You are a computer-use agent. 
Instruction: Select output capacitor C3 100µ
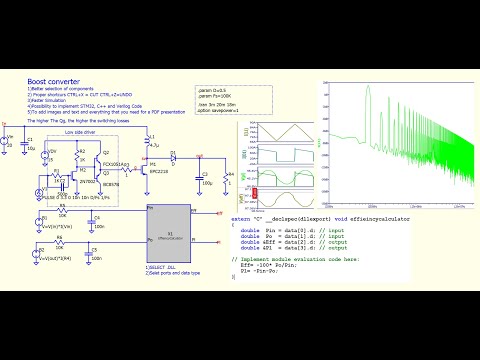[x=199, y=179]
